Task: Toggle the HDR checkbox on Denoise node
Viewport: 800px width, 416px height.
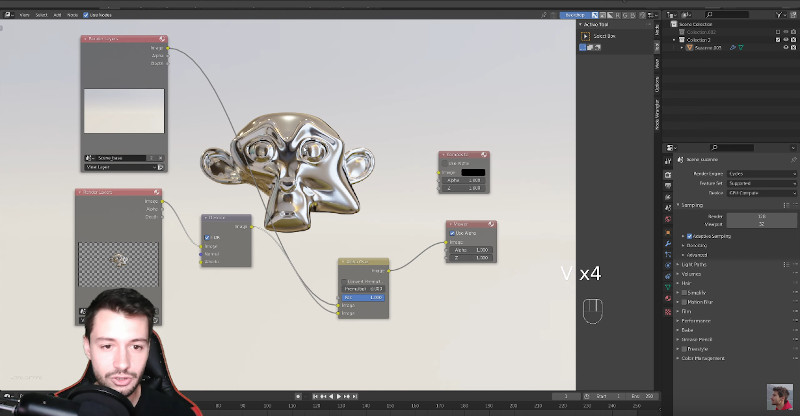Action: (x=207, y=238)
